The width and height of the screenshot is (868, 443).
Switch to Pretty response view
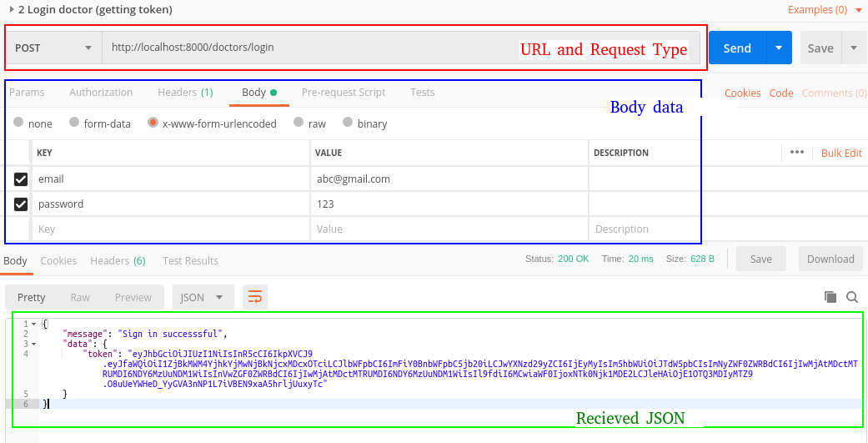pyautogui.click(x=31, y=297)
